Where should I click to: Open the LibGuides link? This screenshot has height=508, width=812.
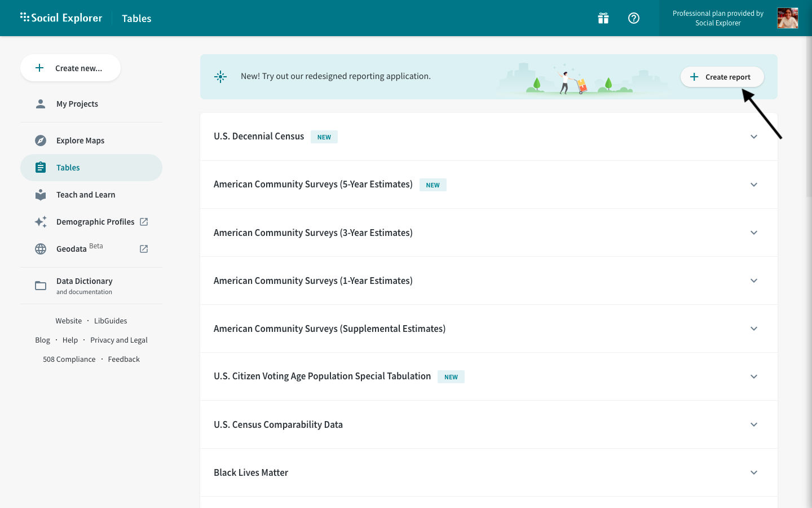coord(111,321)
